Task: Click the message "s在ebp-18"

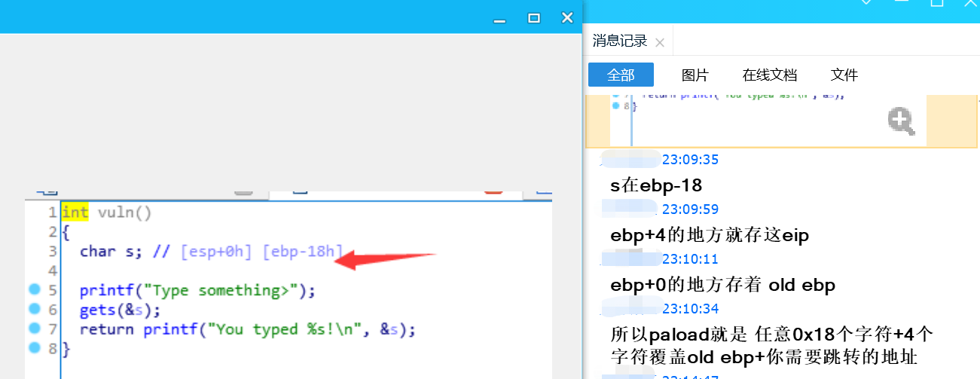Action: [656, 185]
